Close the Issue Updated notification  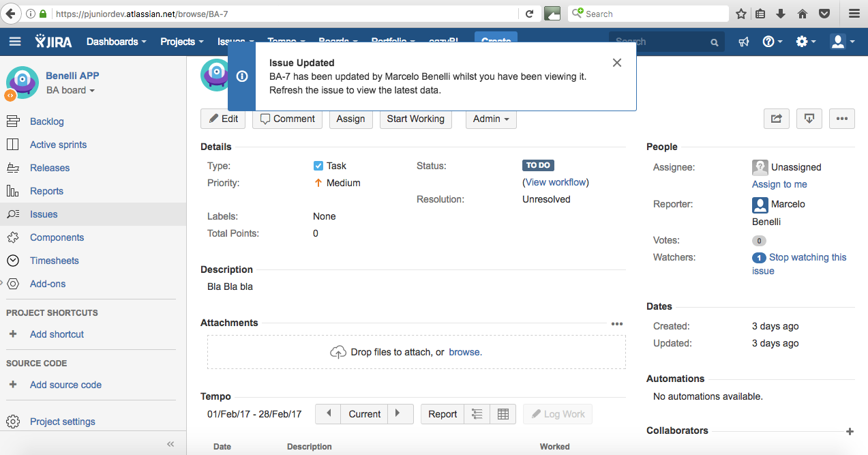617,63
